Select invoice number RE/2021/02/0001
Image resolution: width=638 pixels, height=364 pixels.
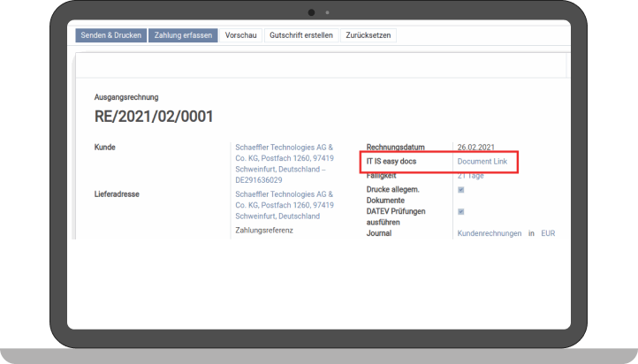click(x=154, y=117)
